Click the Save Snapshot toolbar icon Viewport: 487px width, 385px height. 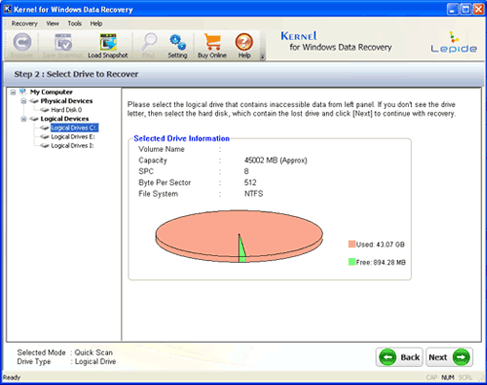(63, 42)
